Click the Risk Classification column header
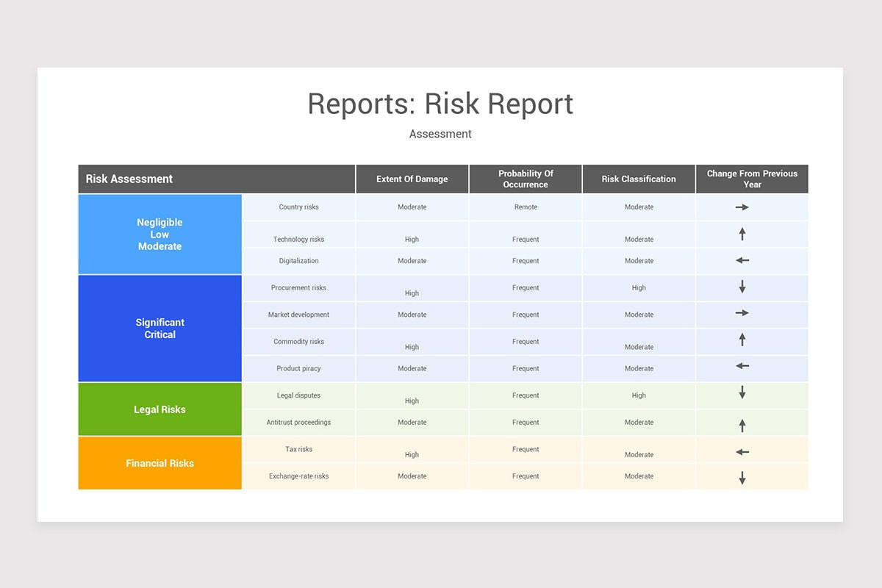Screen dimensions: 882x588 (638, 179)
